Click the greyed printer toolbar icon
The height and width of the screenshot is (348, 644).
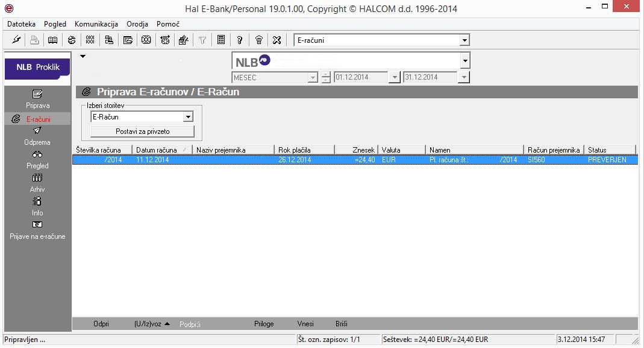pos(34,40)
